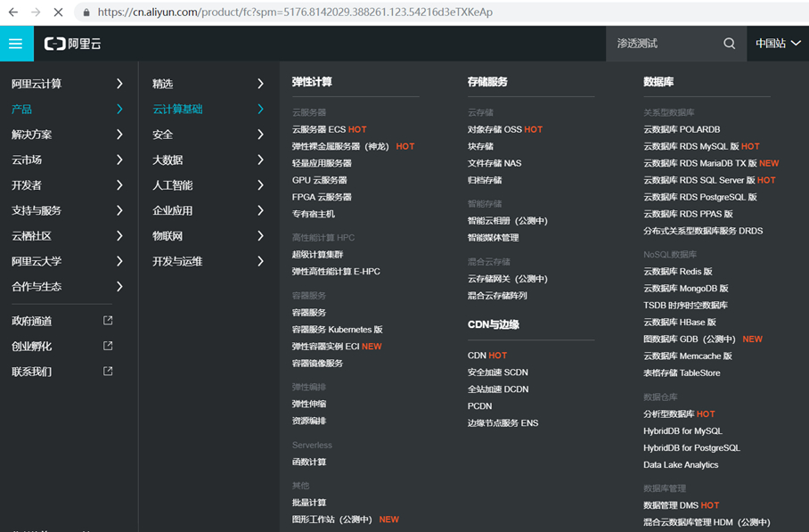809x532 pixels.
Task: Select 开发与运维 submenu item
Action: tap(177, 261)
